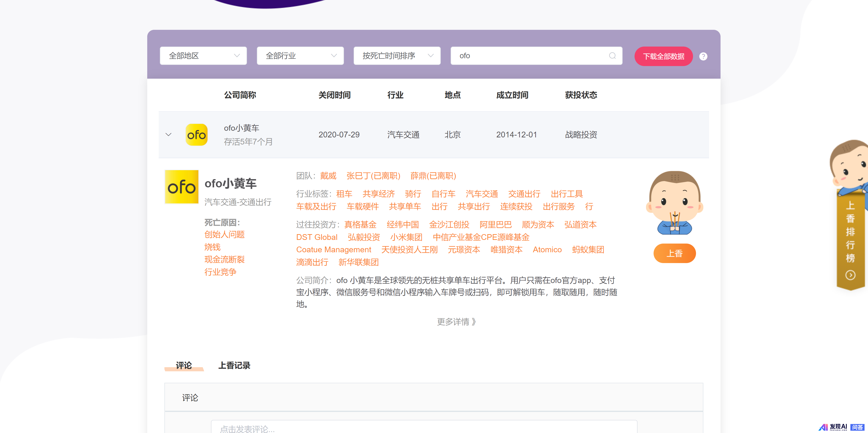Select the 连续获投 tag
This screenshot has height=433, width=868.
coord(516,207)
